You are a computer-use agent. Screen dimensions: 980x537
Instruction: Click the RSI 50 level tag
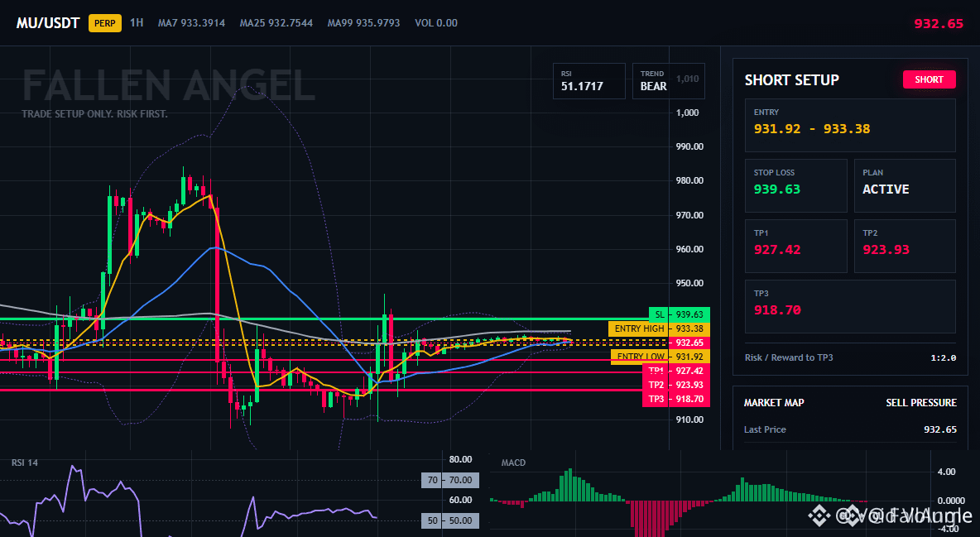click(450, 520)
